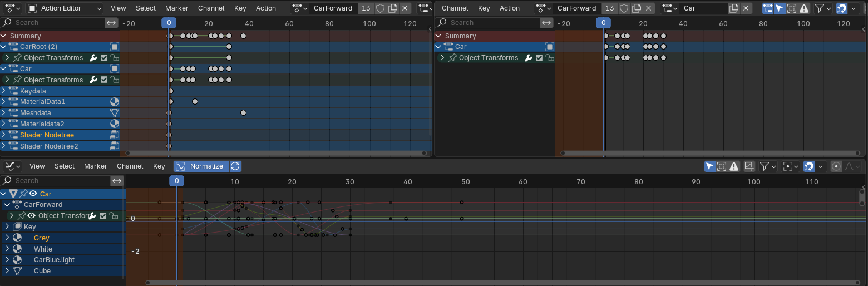Toggle Only Show Errors in Graph Editor

(734, 166)
